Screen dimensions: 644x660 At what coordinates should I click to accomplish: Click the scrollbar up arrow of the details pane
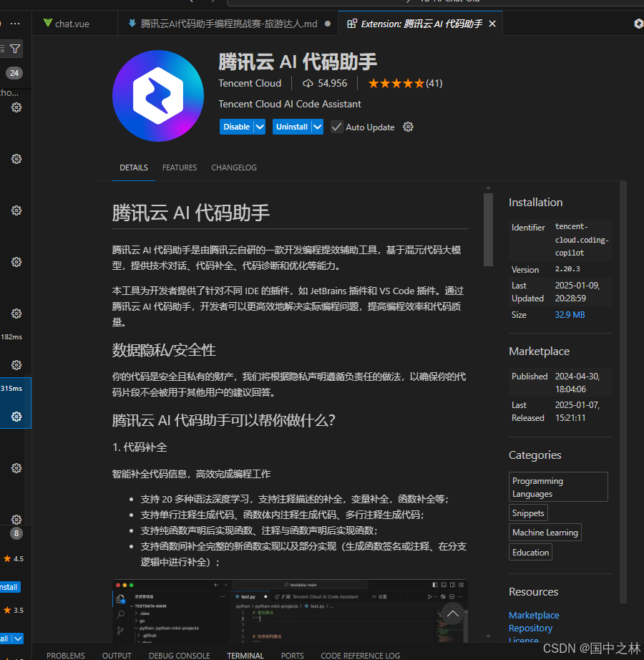[x=488, y=188]
